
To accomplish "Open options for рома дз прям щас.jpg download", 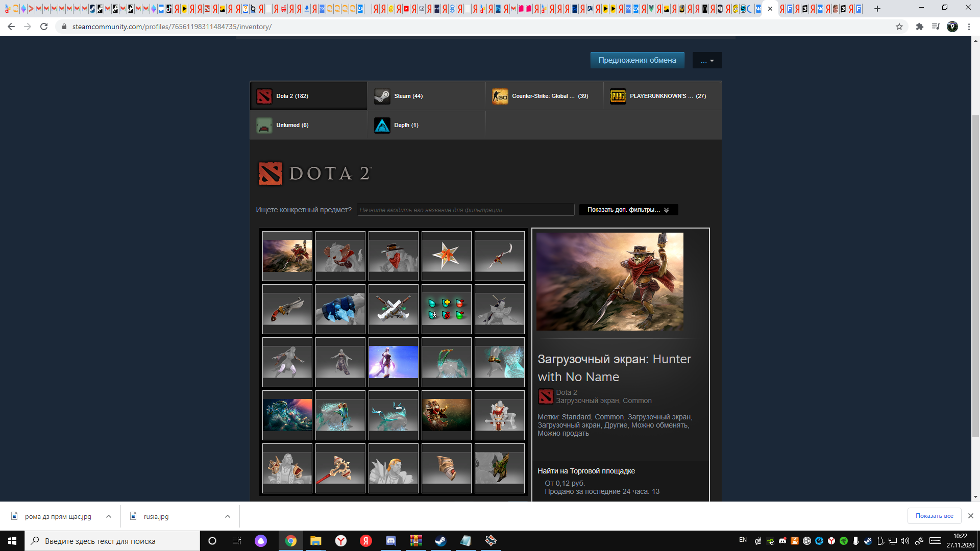I will 109,516.
